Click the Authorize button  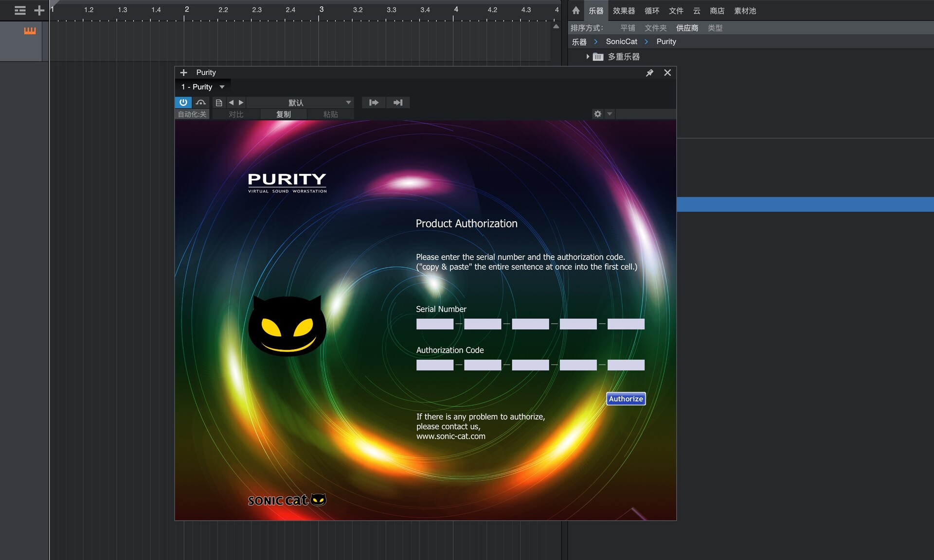tap(626, 399)
